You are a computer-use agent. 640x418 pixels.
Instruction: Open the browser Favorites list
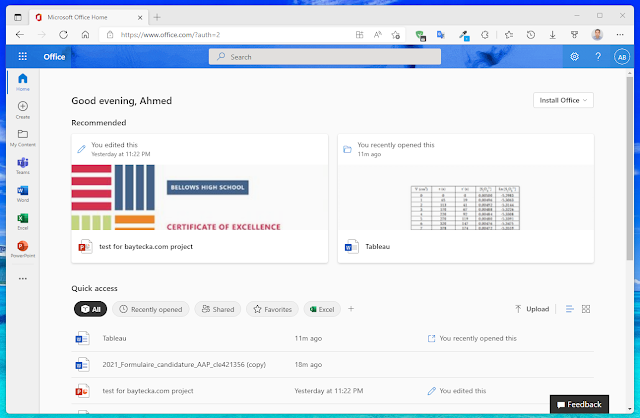509,35
